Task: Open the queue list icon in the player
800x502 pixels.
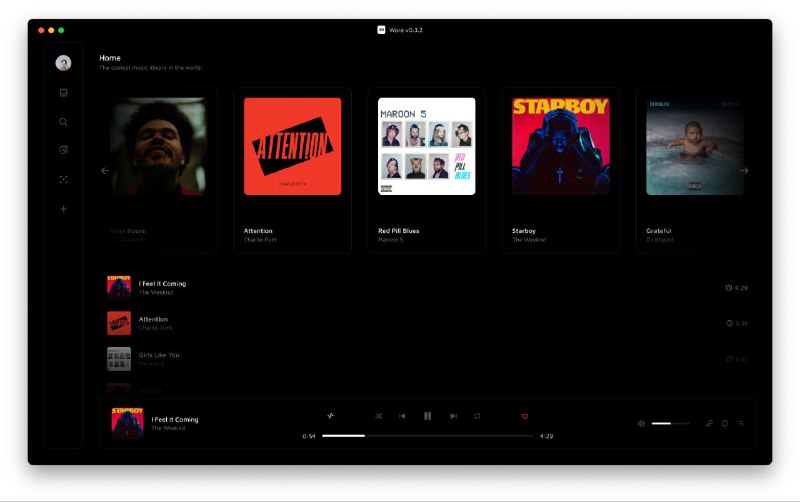Action: (741, 423)
